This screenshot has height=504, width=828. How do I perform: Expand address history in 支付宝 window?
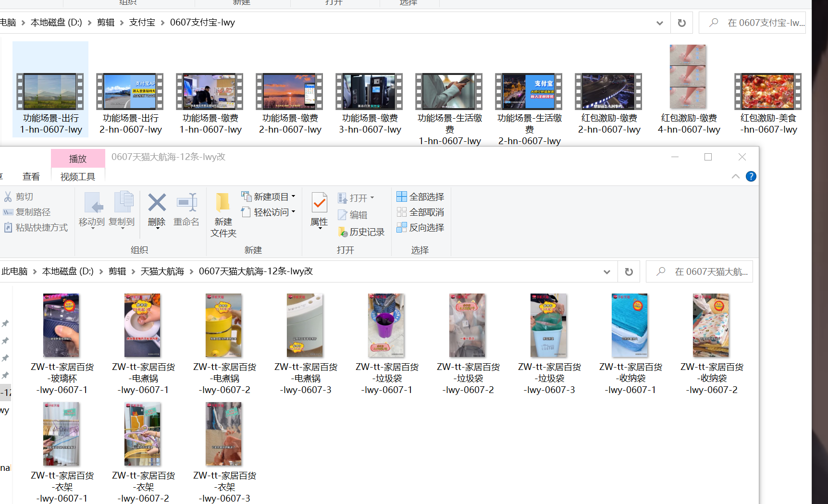660,23
